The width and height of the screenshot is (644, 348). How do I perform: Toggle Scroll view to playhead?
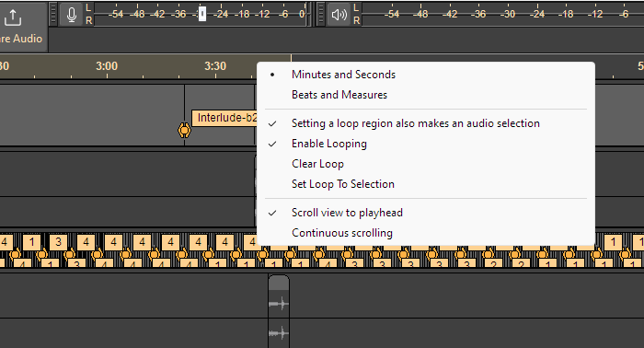tap(425, 213)
